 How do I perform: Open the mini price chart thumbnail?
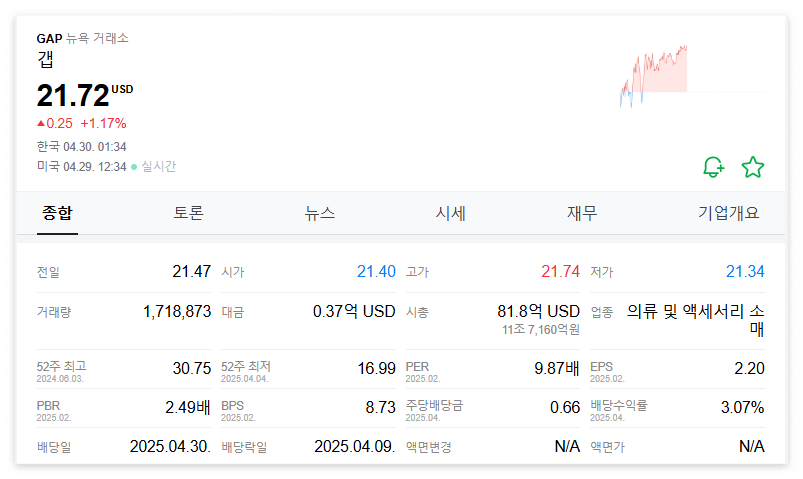pos(692,76)
